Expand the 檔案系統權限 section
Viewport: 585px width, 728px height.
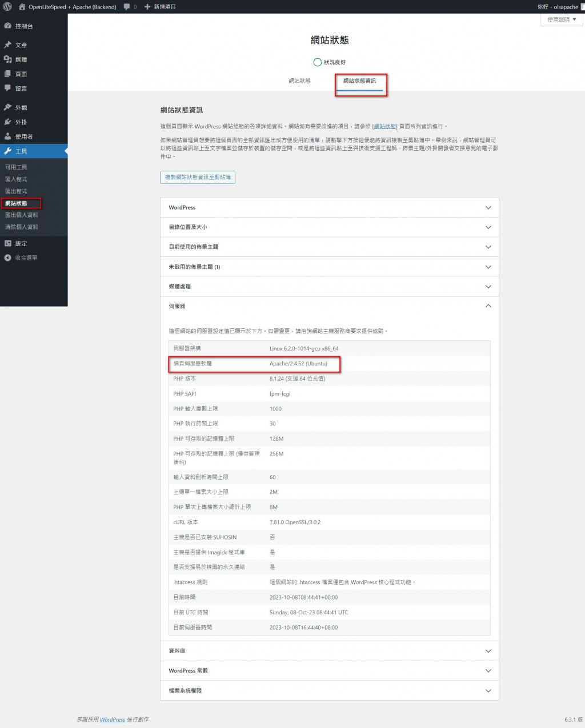[330, 690]
